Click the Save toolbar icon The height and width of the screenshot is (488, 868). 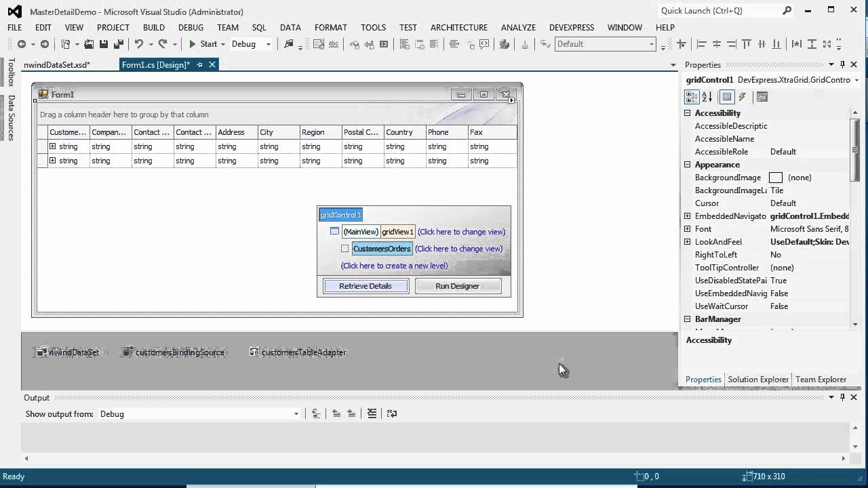[x=104, y=44]
